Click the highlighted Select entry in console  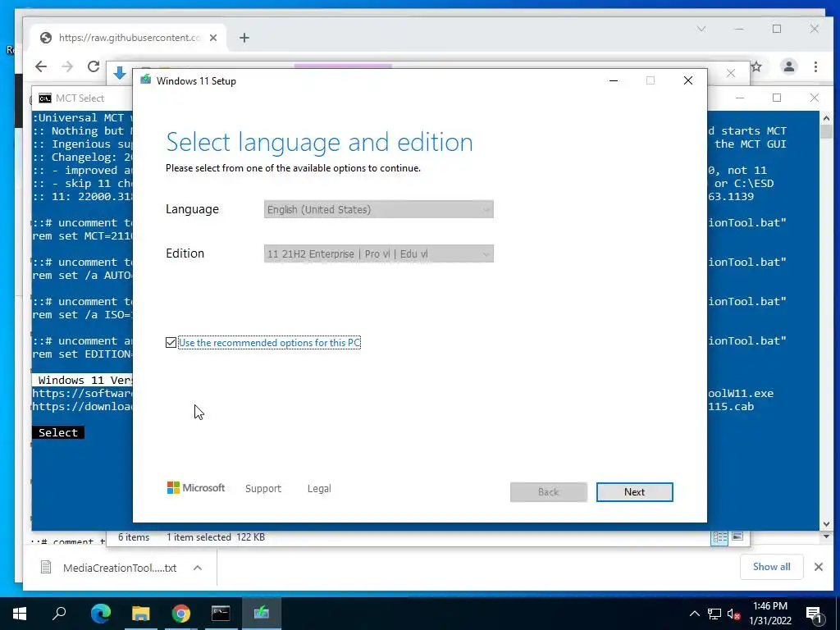tap(58, 432)
